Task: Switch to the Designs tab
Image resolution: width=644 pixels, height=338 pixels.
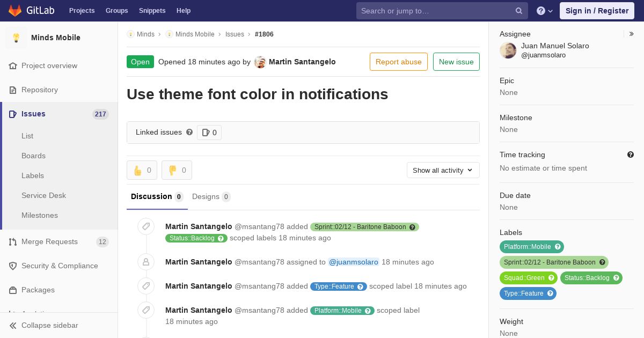Action: [x=211, y=196]
